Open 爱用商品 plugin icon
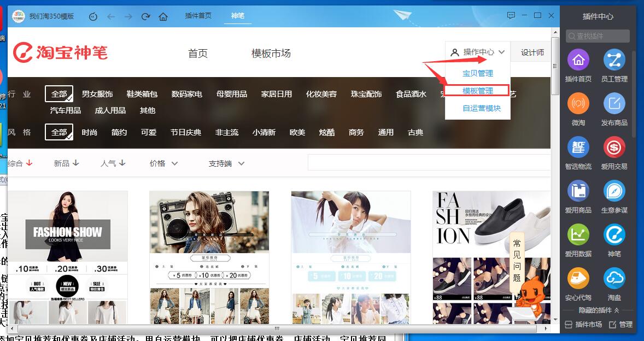The width and height of the screenshot is (644, 341). pyautogui.click(x=578, y=191)
